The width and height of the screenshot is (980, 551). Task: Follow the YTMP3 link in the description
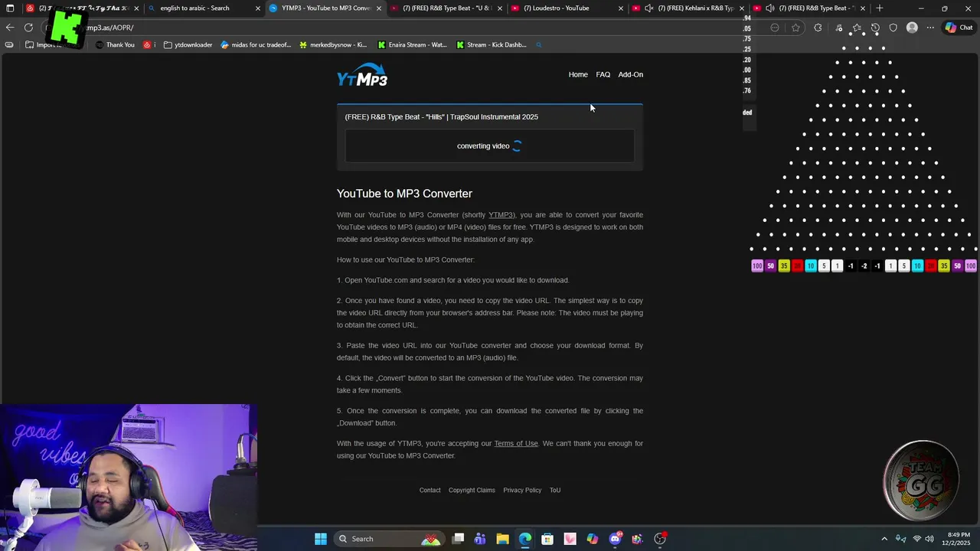point(501,215)
